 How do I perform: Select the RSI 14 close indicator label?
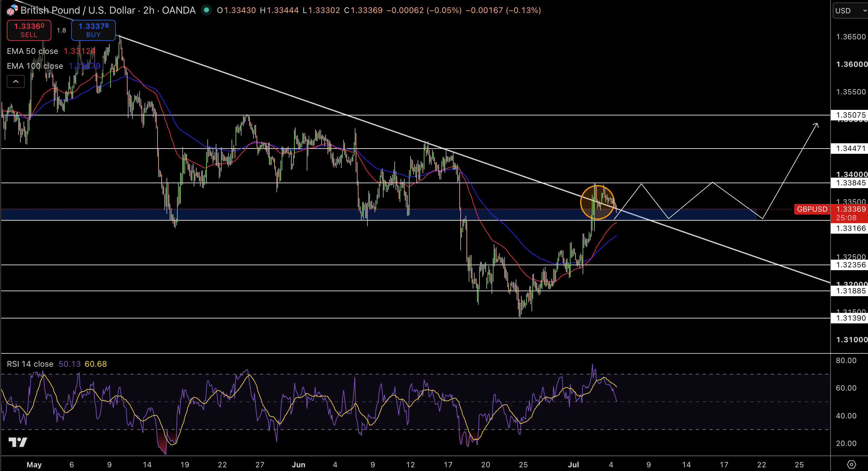(x=30, y=364)
